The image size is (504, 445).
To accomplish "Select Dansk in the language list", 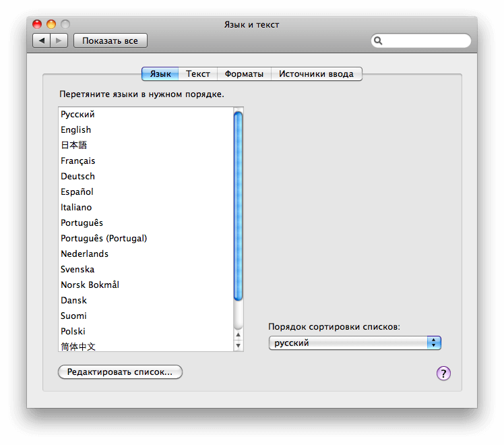I will (146, 300).
